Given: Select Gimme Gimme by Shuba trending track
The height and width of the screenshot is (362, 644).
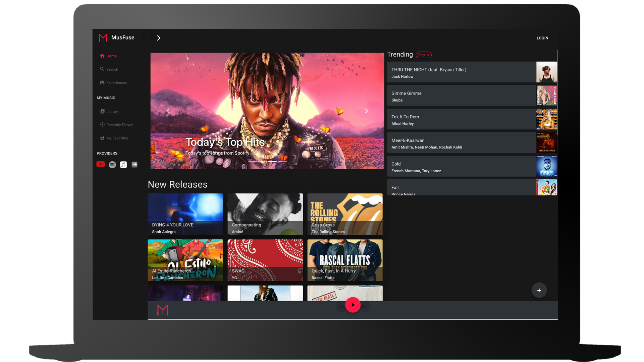Looking at the screenshot, I should pyautogui.click(x=461, y=96).
